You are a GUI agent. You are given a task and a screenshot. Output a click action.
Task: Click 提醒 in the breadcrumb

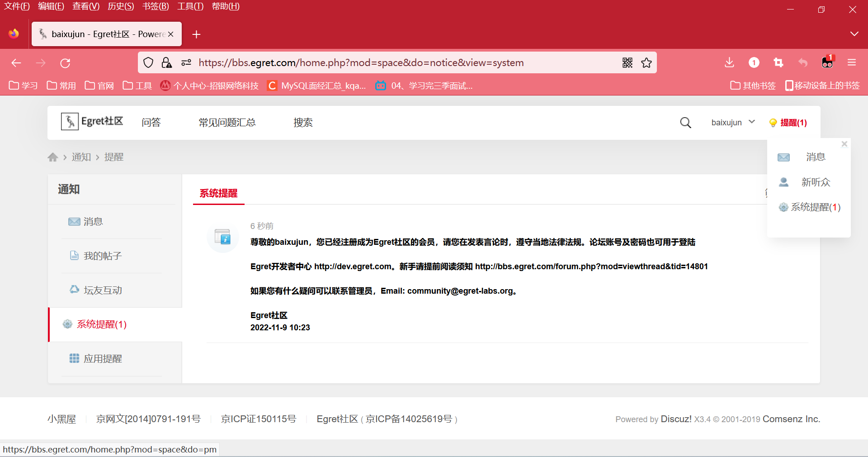(114, 157)
